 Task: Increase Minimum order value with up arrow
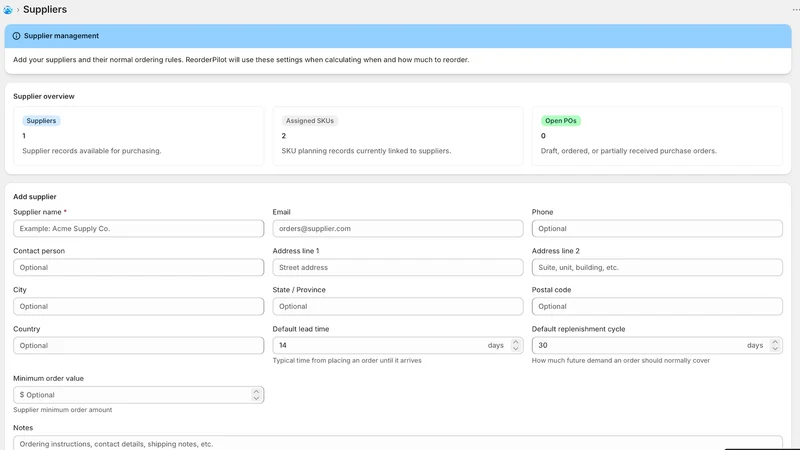coord(256,391)
